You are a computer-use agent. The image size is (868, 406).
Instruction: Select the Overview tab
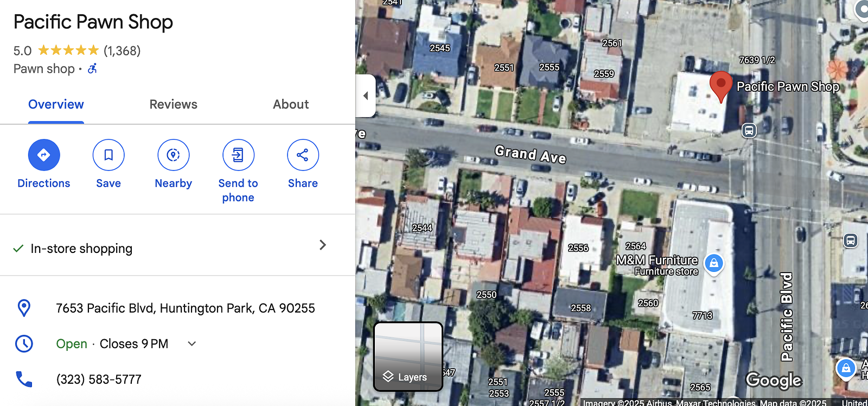pos(56,104)
